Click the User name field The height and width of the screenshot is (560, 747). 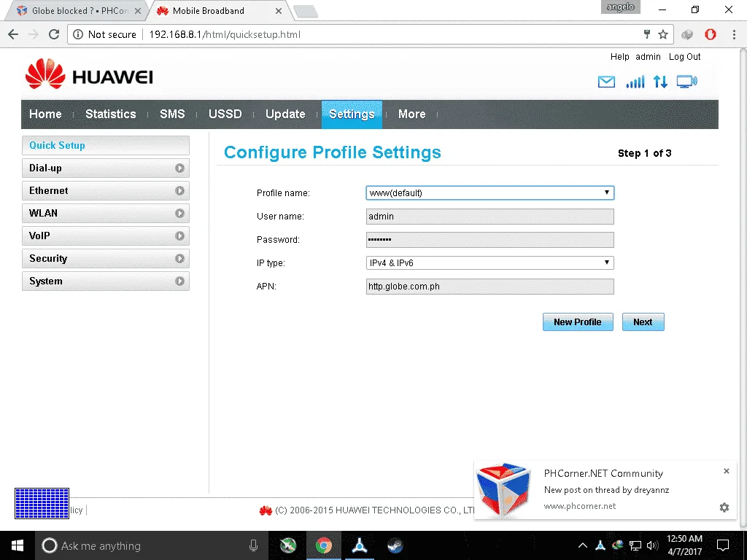(489, 216)
